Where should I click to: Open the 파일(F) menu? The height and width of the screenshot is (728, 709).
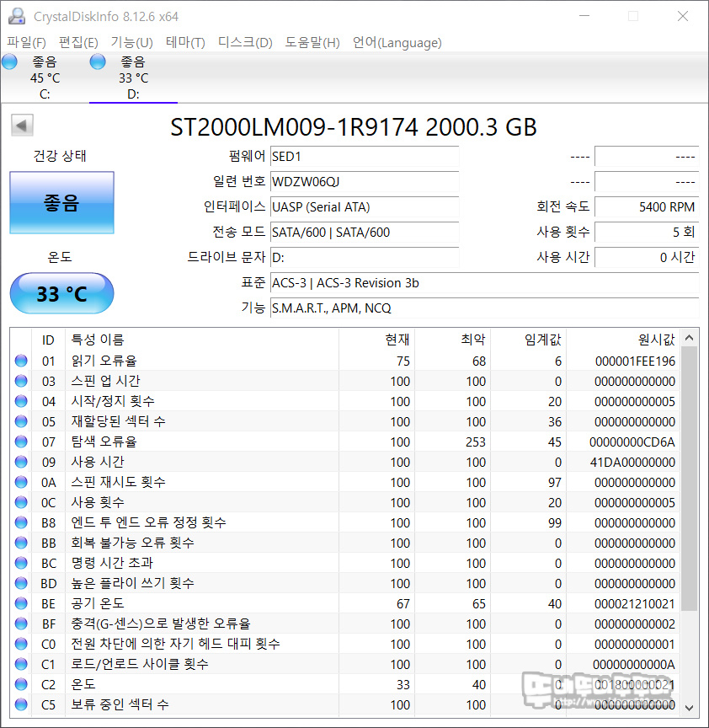coord(26,43)
